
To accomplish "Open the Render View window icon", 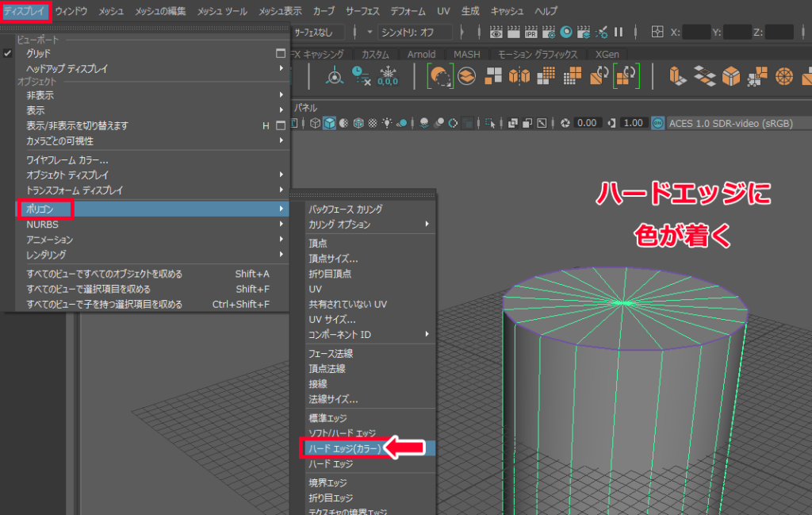I will tap(496, 32).
